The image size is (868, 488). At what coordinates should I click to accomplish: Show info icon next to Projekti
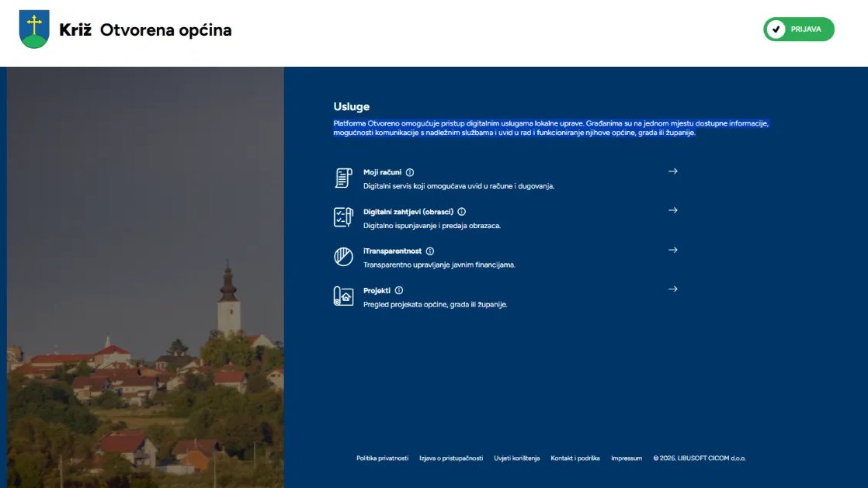[399, 291]
